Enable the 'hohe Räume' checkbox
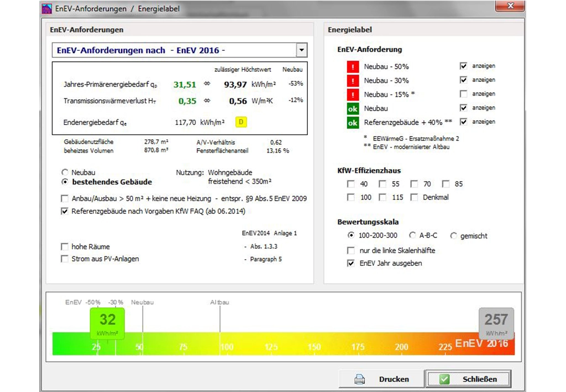This screenshot has width=566, height=392. pos(65,247)
